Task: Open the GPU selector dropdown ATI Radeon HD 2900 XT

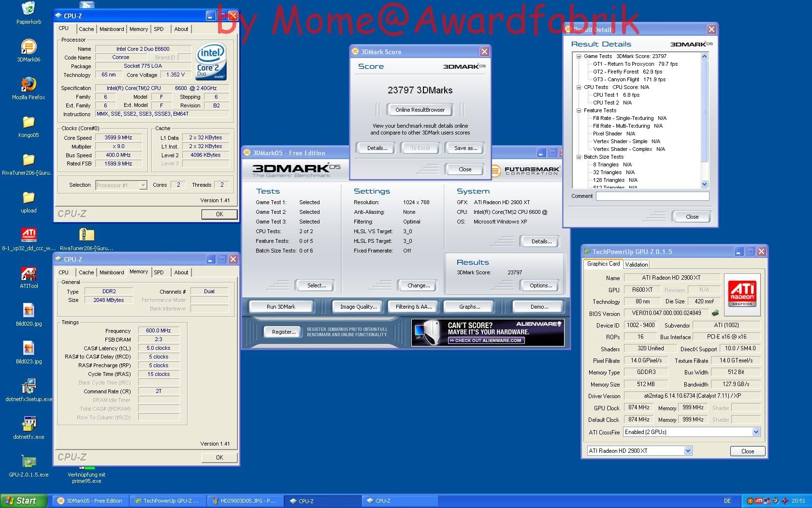Action: pos(688,451)
